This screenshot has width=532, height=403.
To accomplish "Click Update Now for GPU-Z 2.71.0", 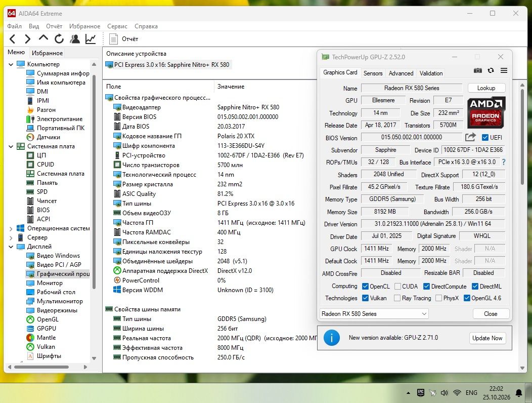I will coord(487,338).
